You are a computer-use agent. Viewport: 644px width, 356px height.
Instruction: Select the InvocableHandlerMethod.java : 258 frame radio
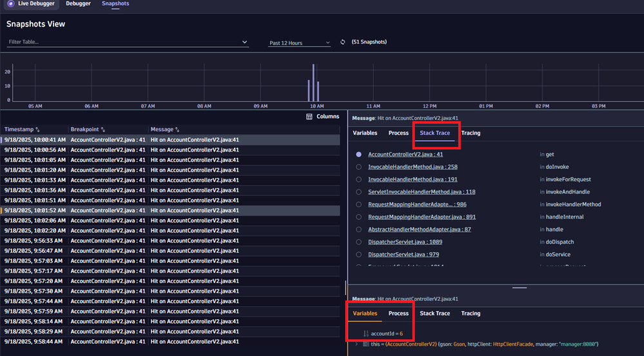[359, 167]
